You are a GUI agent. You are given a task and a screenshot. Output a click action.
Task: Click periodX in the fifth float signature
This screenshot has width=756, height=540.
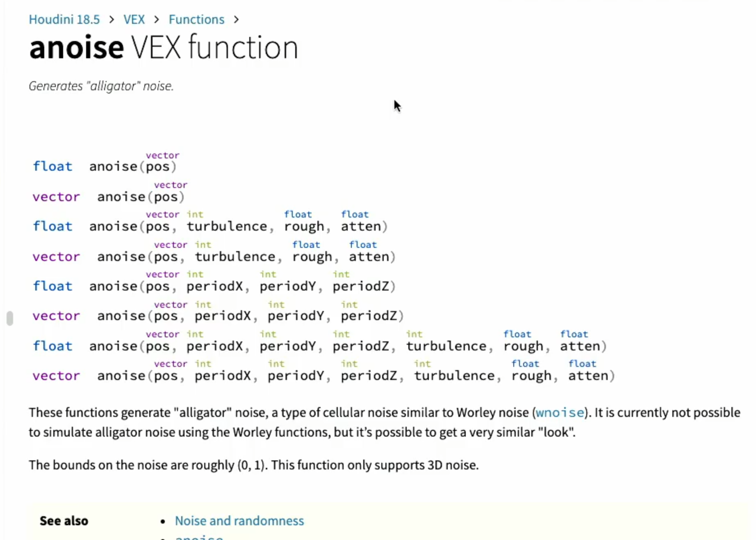coord(214,286)
